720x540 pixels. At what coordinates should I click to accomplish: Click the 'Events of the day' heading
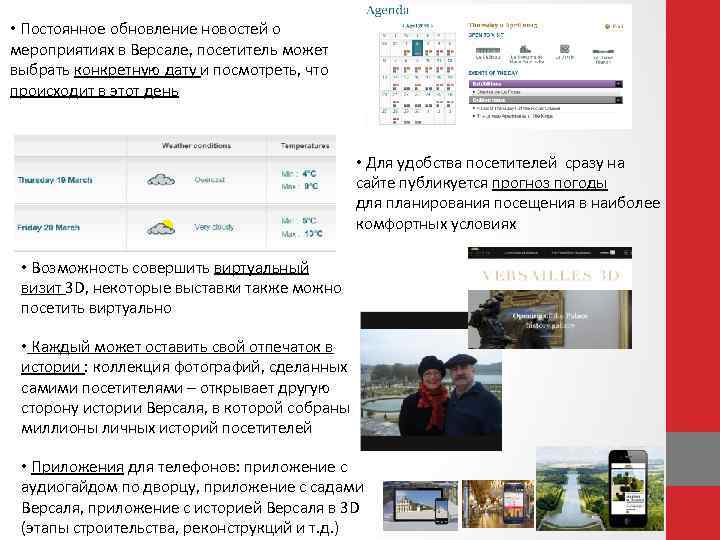point(493,73)
